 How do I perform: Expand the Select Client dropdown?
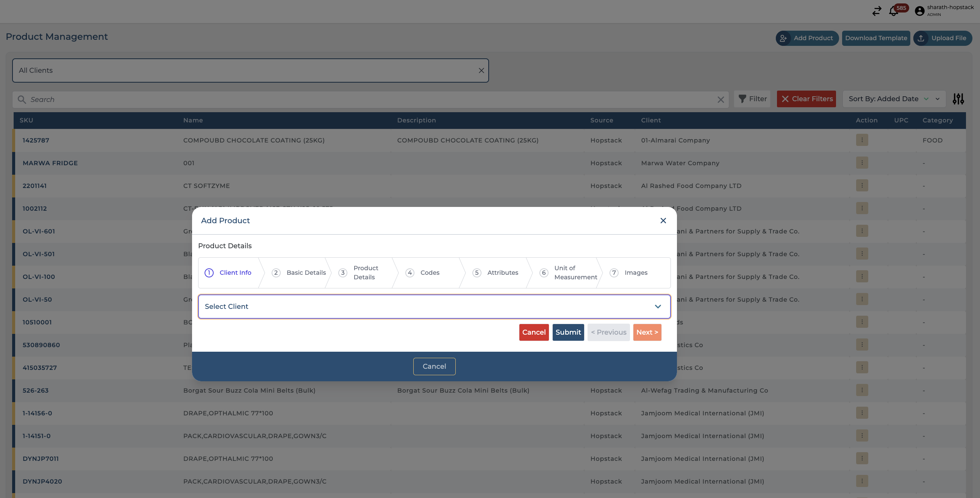point(434,307)
